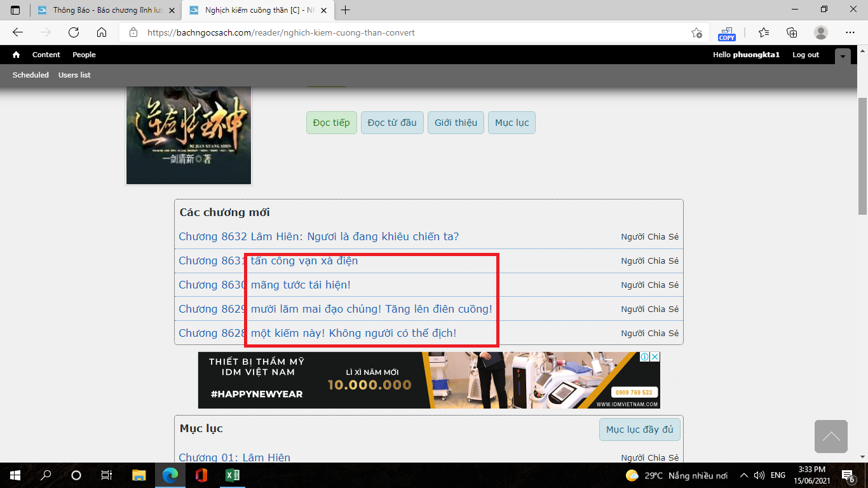The height and width of the screenshot is (488, 868).
Task: Open the Collections icon in Edge toolbar
Action: [x=792, y=32]
